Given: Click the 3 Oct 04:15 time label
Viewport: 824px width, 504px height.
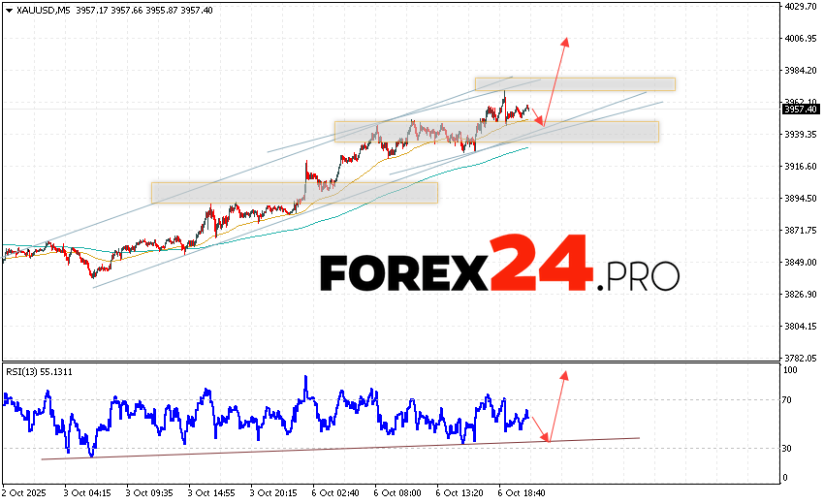Looking at the screenshot, I should [x=87, y=491].
